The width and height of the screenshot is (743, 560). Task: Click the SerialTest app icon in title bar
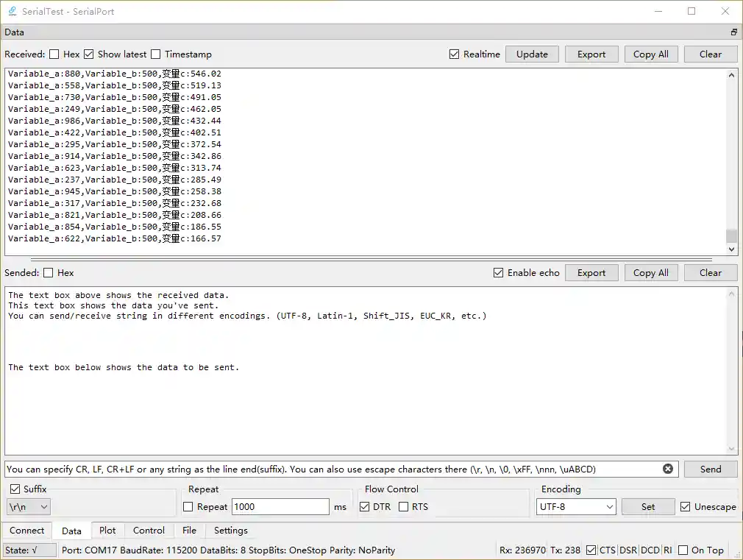pyautogui.click(x=13, y=11)
